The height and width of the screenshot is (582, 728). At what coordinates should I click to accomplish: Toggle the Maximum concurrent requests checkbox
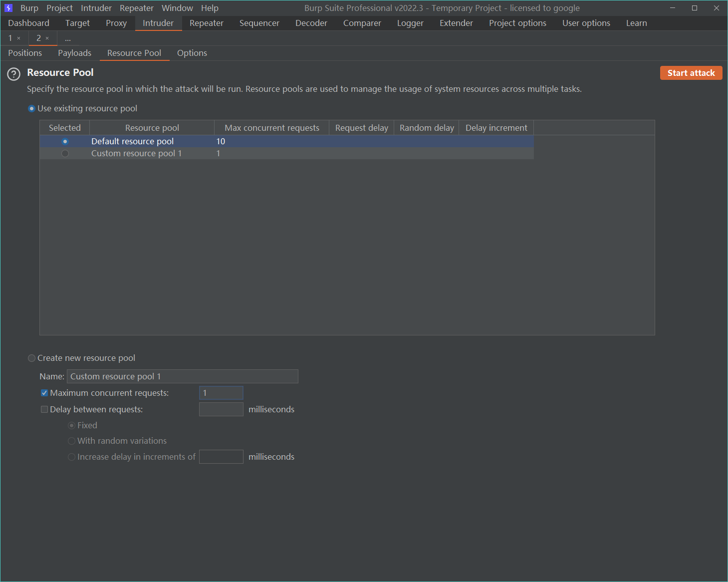click(x=44, y=393)
